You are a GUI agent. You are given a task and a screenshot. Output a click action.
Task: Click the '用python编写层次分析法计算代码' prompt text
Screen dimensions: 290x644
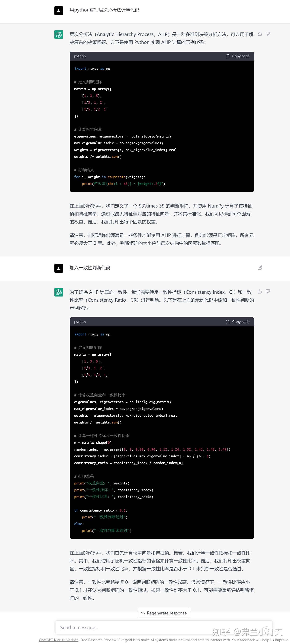click(x=104, y=10)
